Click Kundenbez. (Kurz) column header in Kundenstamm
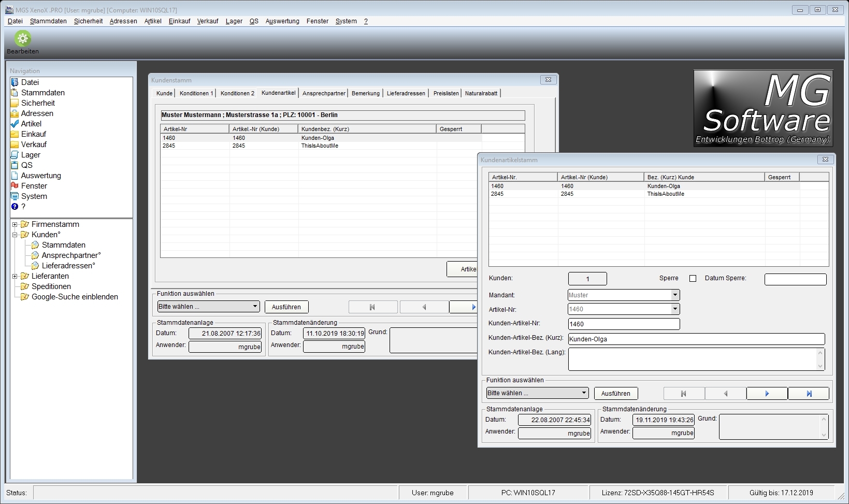Image resolution: width=849 pixels, height=504 pixels. (367, 129)
